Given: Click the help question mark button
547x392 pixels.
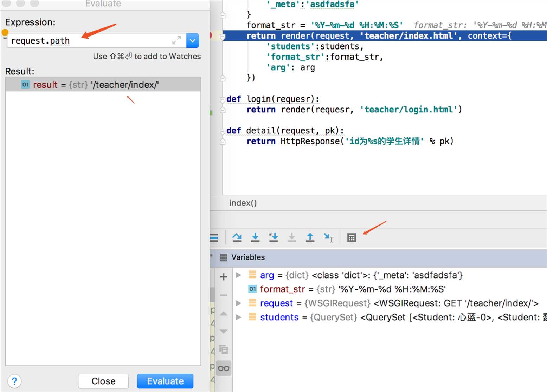Looking at the screenshot, I should [x=14, y=381].
